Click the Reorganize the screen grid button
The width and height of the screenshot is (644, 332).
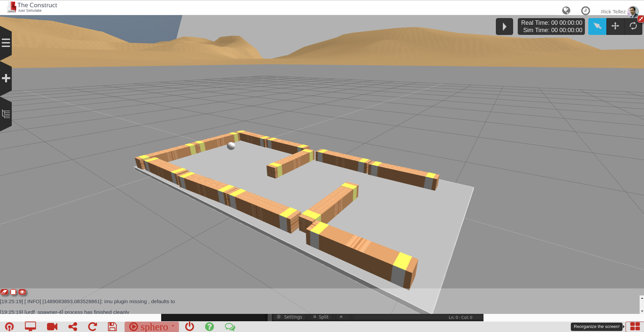click(635, 327)
